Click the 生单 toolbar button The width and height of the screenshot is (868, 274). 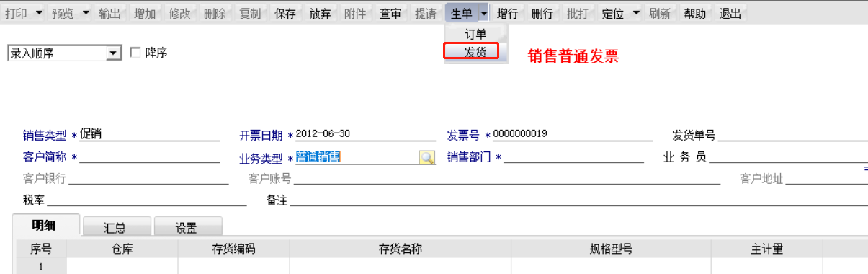coord(461,14)
